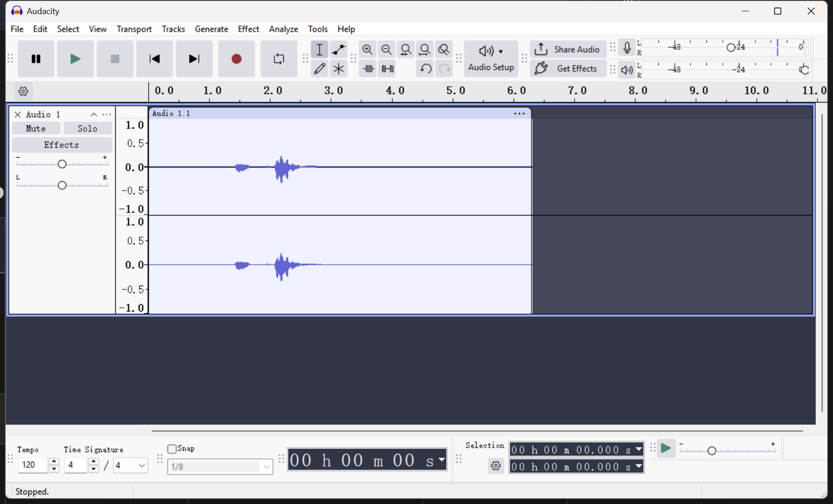833x504 pixels.
Task: Open the Generate menu
Action: [211, 29]
